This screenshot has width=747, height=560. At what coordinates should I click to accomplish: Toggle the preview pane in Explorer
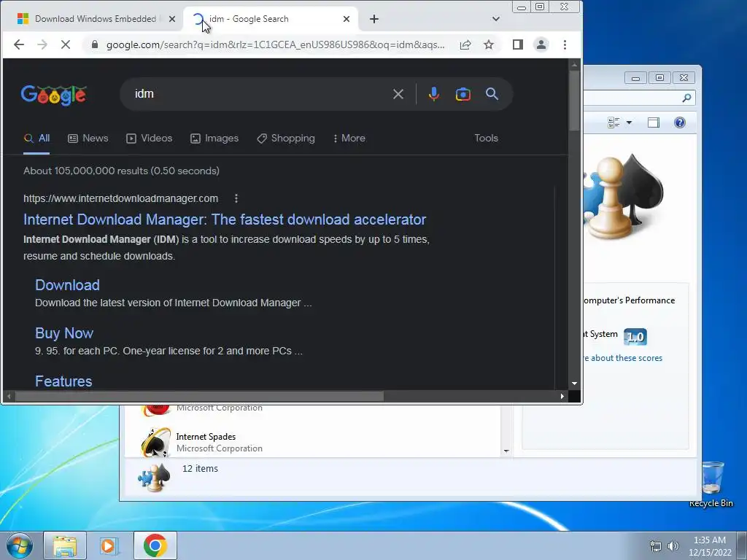click(x=654, y=122)
